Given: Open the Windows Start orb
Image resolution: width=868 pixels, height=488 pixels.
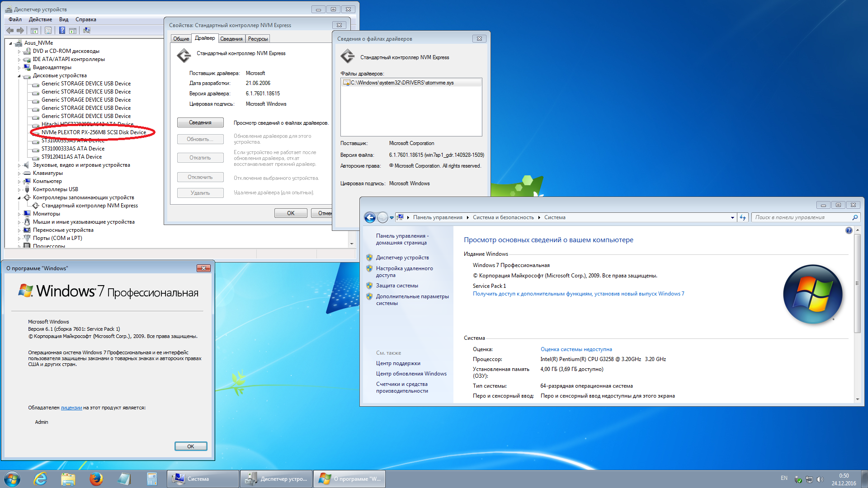Looking at the screenshot, I should 12,479.
